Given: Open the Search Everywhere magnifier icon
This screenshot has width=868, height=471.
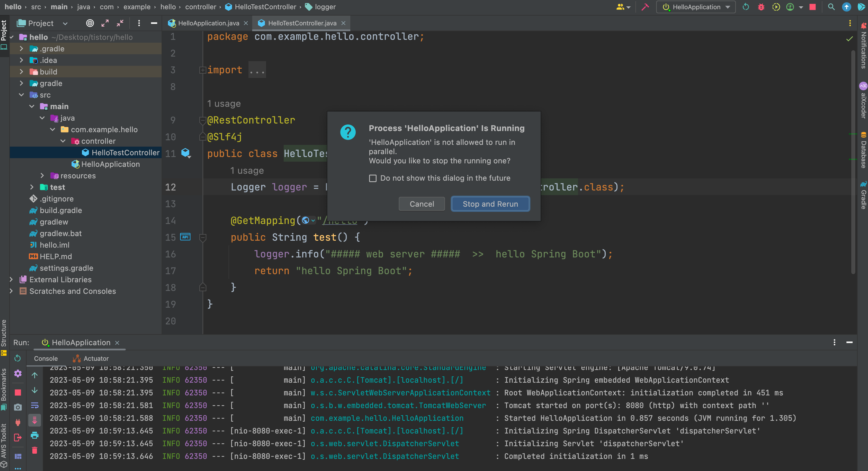Looking at the screenshot, I should pos(831,7).
